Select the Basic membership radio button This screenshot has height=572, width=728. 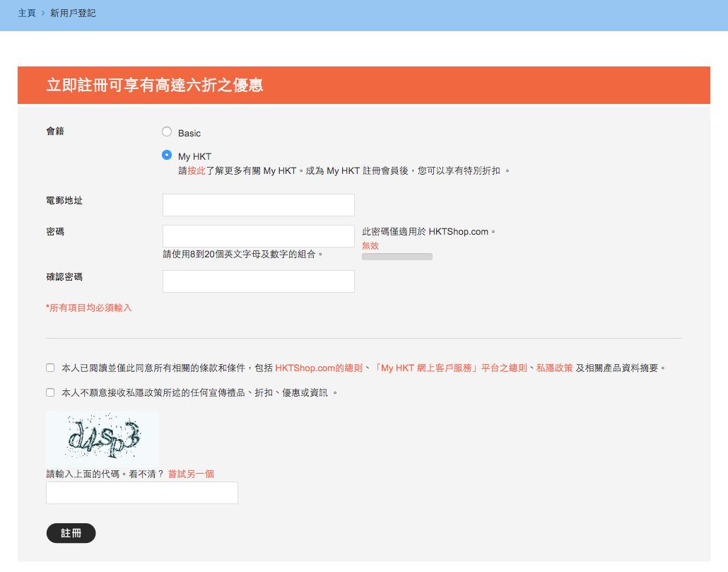pyautogui.click(x=167, y=132)
